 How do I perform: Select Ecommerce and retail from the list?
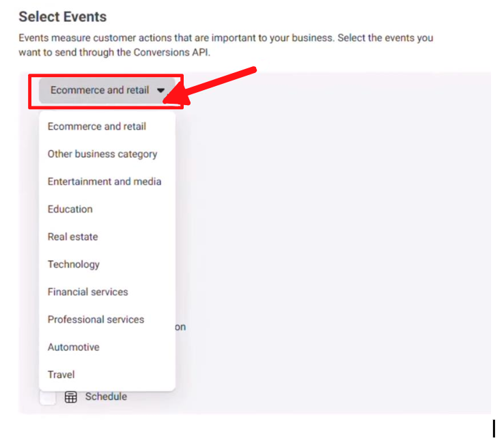coord(97,126)
